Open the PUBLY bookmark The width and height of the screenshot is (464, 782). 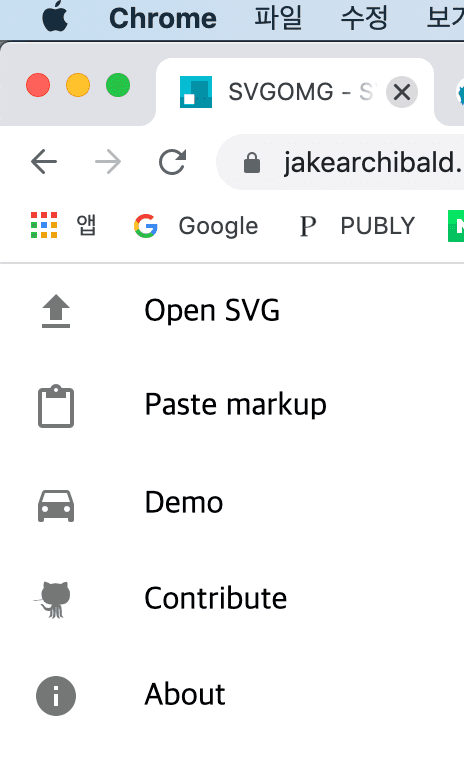(357, 226)
